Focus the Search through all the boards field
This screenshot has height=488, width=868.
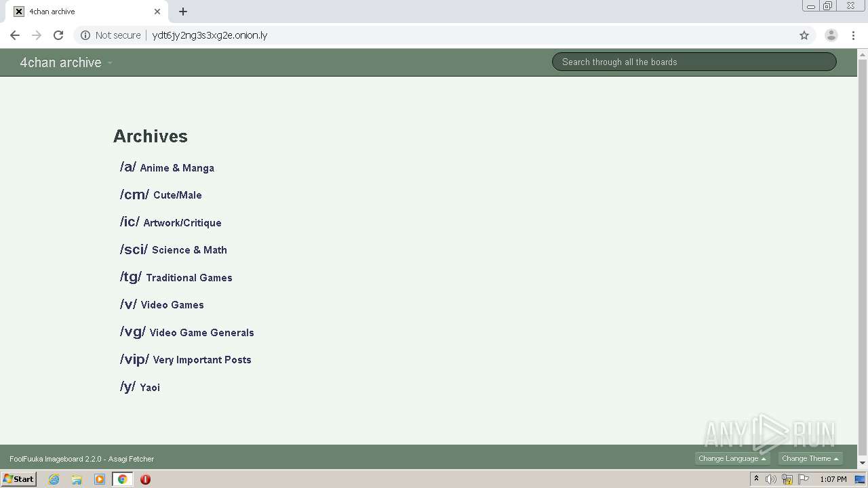(694, 62)
